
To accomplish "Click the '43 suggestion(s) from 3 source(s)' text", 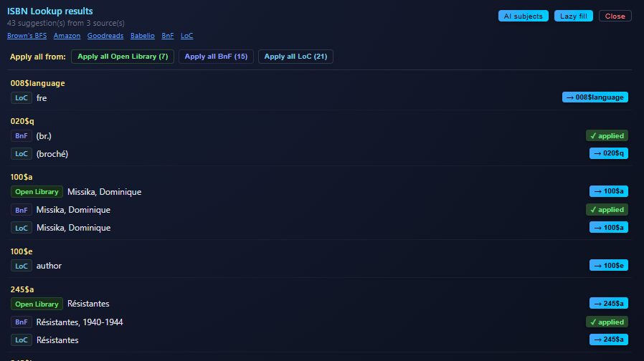I will (66, 24).
